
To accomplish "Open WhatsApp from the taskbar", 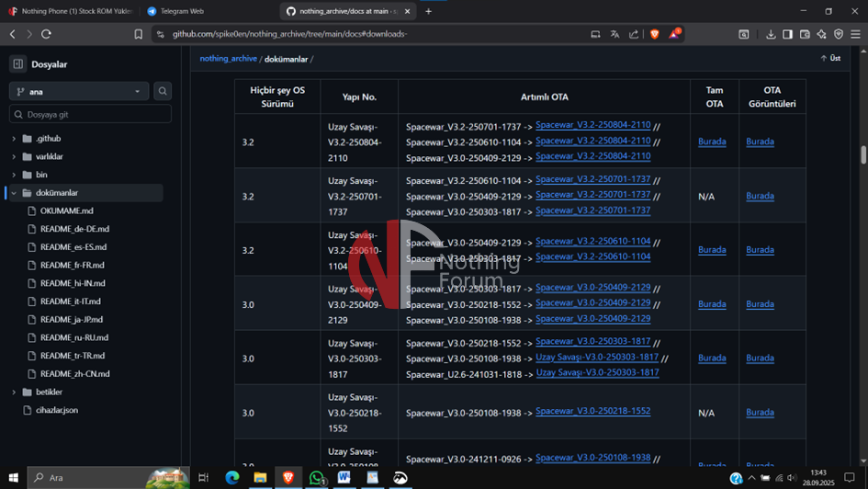I will (317, 478).
